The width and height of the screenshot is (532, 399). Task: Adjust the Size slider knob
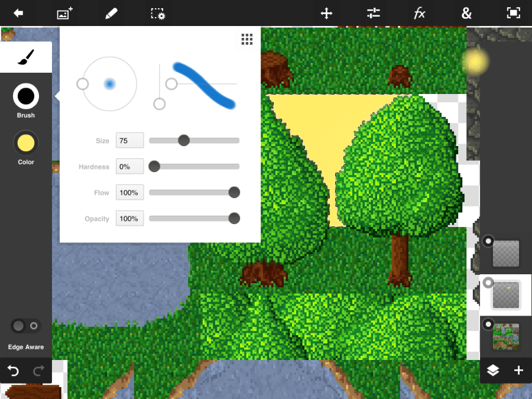click(x=184, y=140)
